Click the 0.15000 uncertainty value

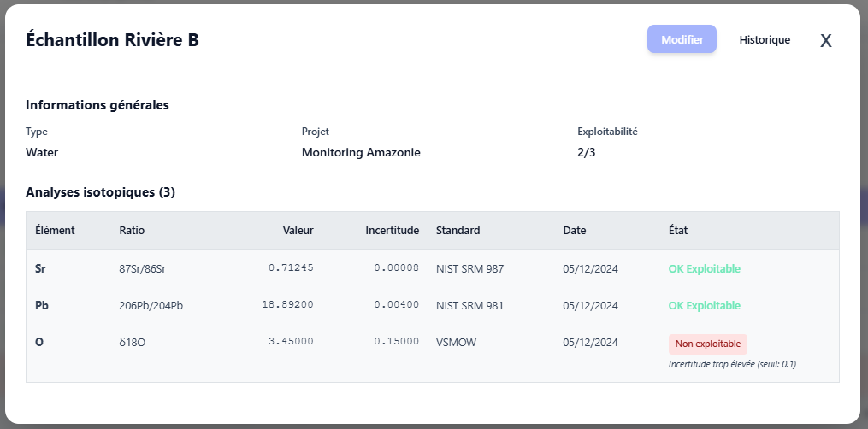click(x=396, y=343)
